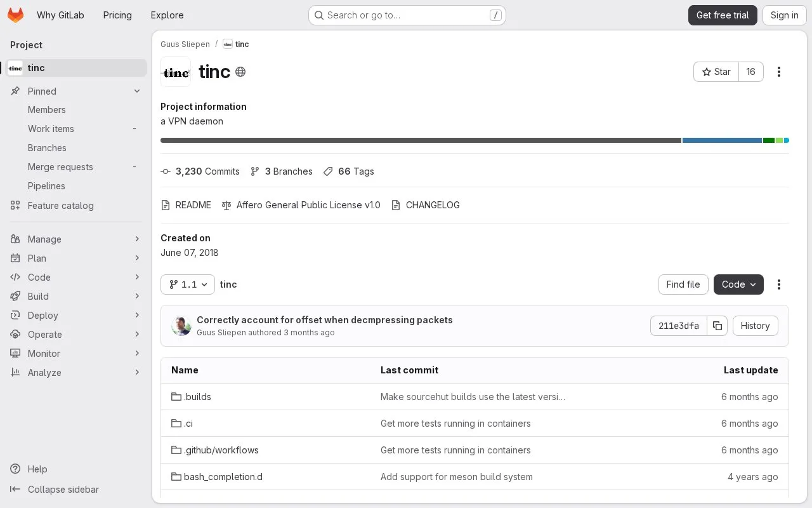Screen dimensions: 812x508
Task: Open the Help menu
Action: [29, 469]
